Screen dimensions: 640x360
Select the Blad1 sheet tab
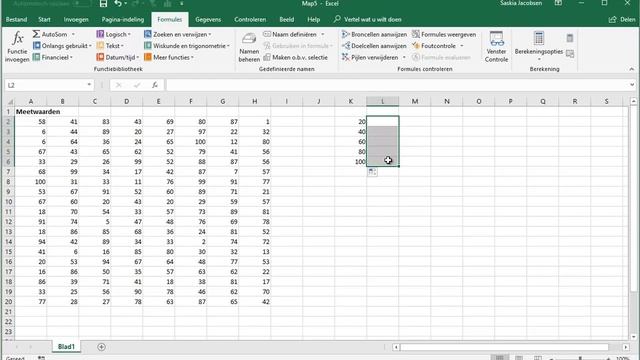coord(66,347)
